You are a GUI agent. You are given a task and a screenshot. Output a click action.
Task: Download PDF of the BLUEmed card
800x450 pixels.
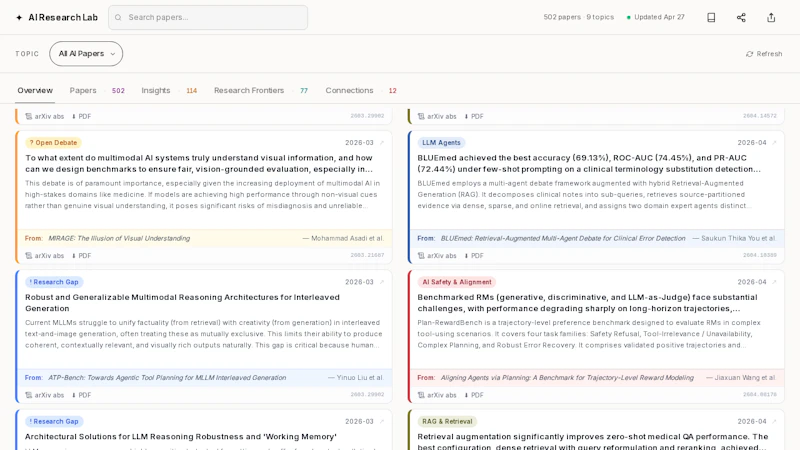pos(473,256)
